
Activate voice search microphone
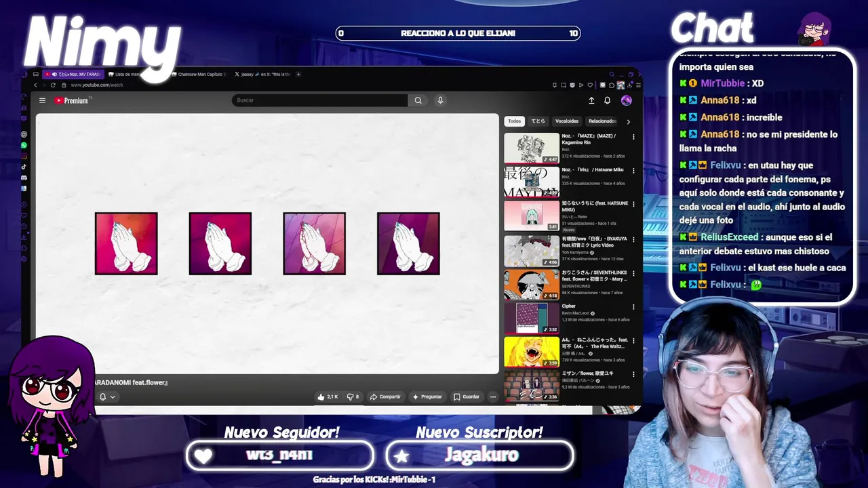coord(440,100)
